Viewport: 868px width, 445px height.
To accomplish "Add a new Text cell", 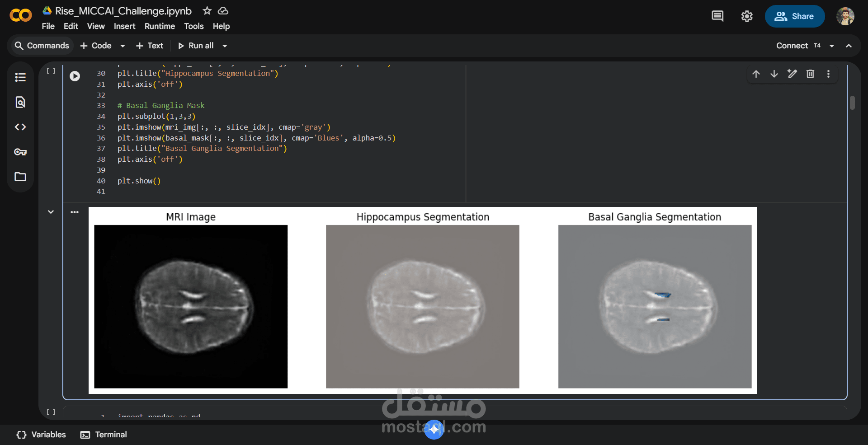I will click(x=150, y=46).
